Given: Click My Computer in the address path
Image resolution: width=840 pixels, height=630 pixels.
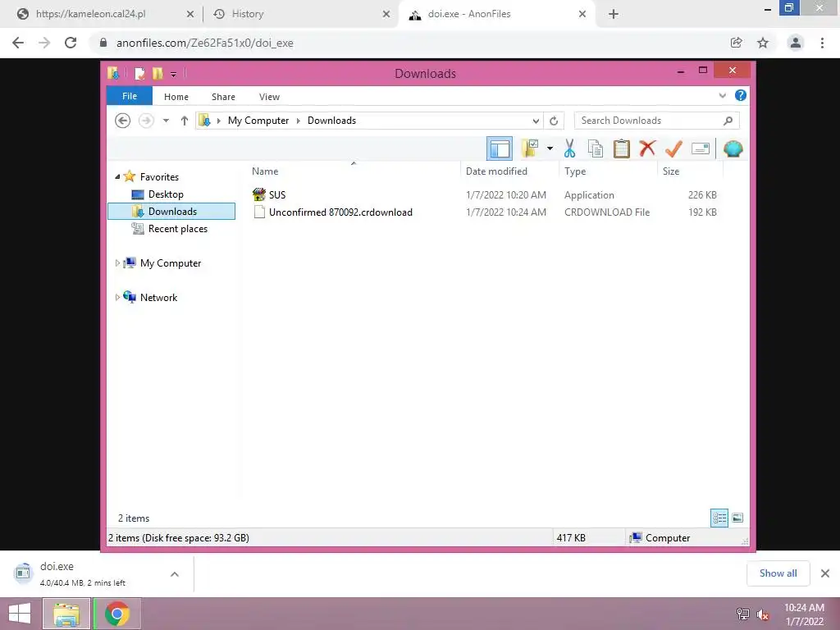Looking at the screenshot, I should (258, 121).
